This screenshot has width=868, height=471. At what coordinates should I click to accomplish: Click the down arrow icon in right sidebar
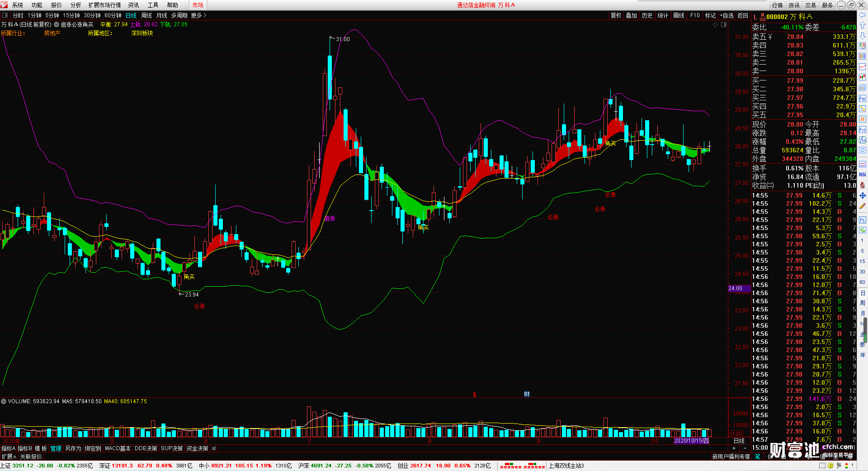863,36
